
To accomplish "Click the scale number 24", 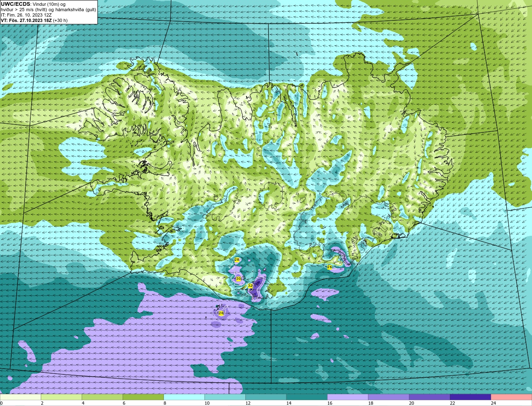I will coord(493,403).
